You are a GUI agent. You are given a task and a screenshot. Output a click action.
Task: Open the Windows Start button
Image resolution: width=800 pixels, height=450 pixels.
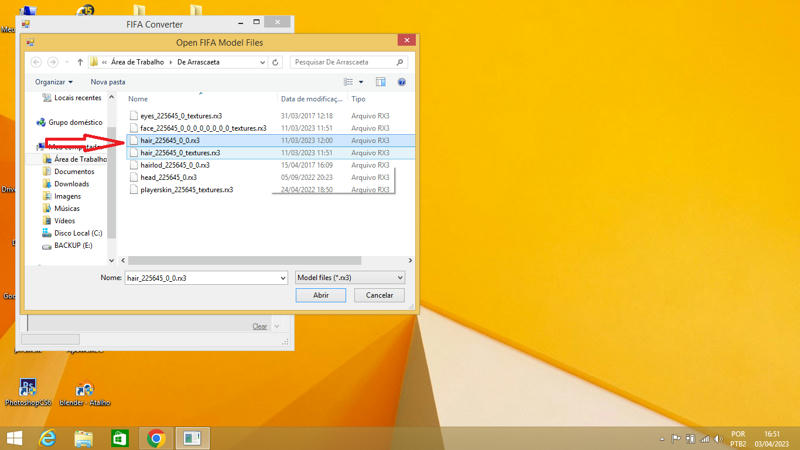click(x=14, y=438)
